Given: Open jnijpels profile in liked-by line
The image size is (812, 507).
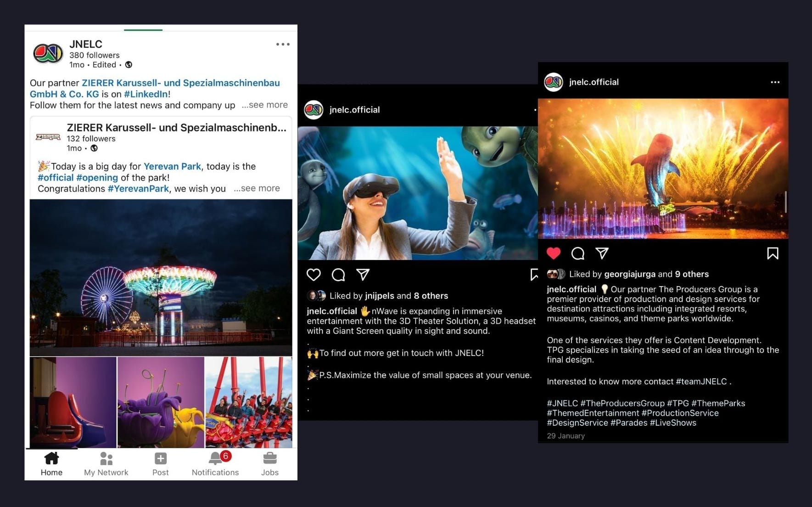Looking at the screenshot, I should [380, 296].
